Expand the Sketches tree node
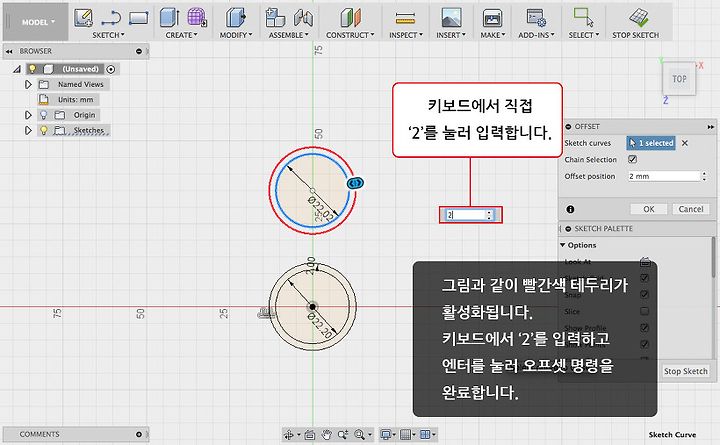Screen dimensions: 720x445 tap(28, 130)
